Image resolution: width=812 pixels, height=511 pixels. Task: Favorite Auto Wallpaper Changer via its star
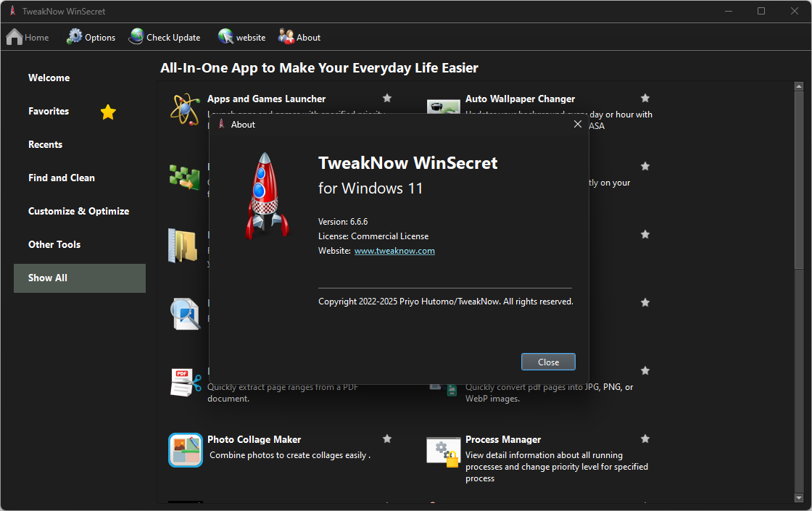coord(645,98)
